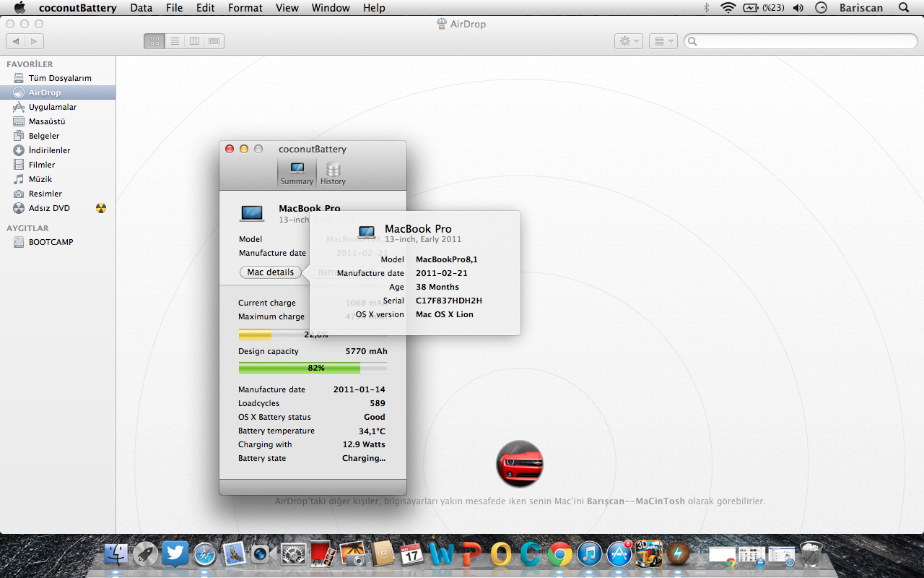Open iPhoto from the Dock
The height and width of the screenshot is (578, 924).
pyautogui.click(x=353, y=554)
